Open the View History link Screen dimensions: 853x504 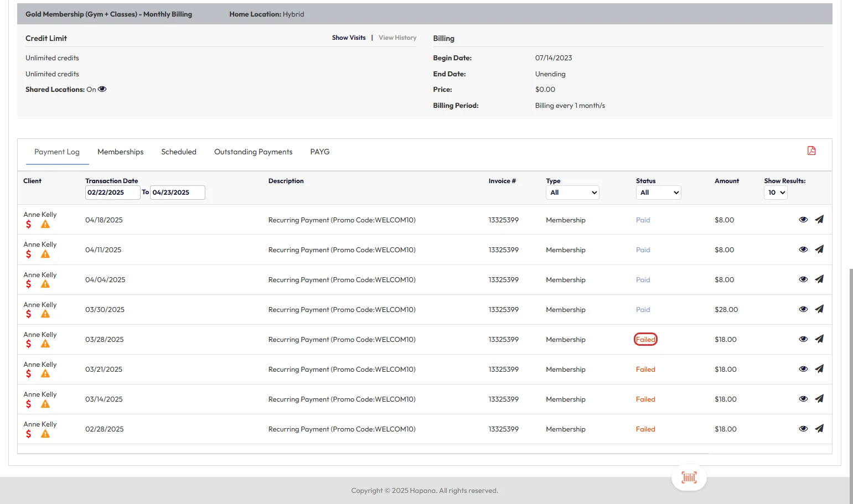point(397,38)
